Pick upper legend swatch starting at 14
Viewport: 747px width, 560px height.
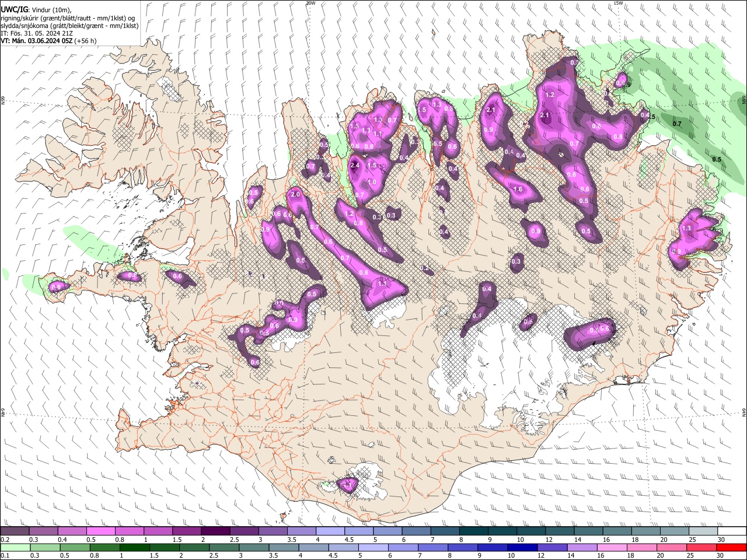[x=588, y=531]
